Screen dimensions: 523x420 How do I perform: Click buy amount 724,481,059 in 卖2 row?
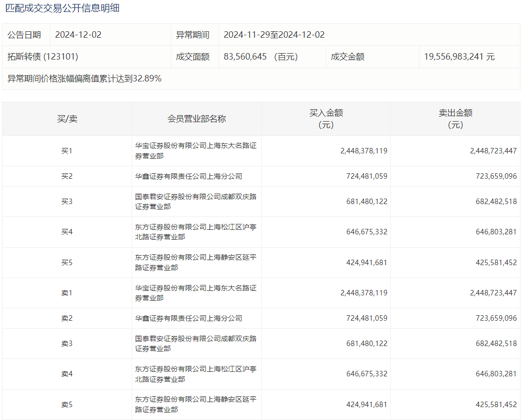(367, 318)
